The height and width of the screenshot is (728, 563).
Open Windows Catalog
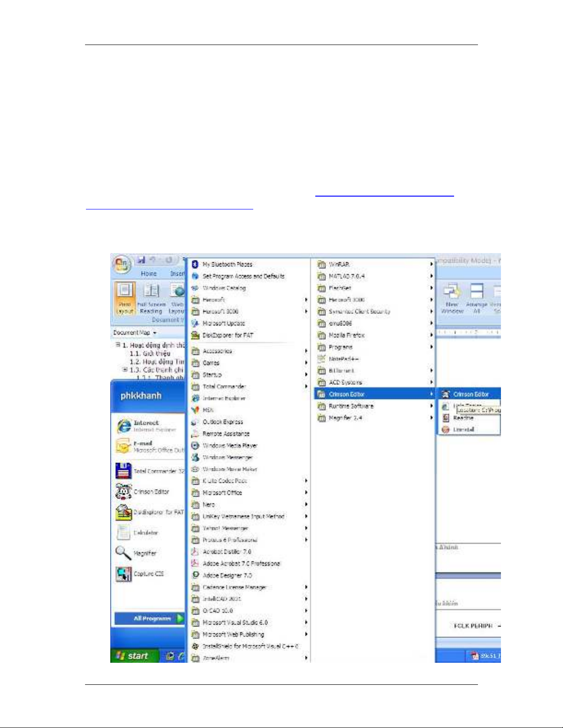(219, 288)
